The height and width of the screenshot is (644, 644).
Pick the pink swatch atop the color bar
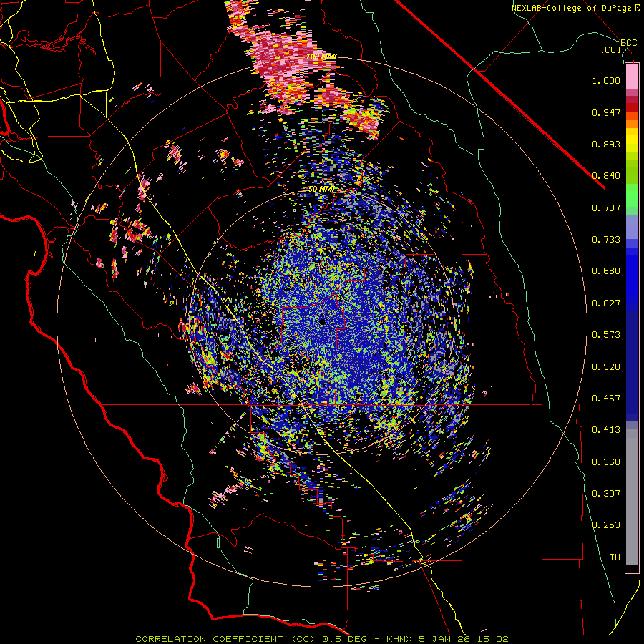coord(632,76)
